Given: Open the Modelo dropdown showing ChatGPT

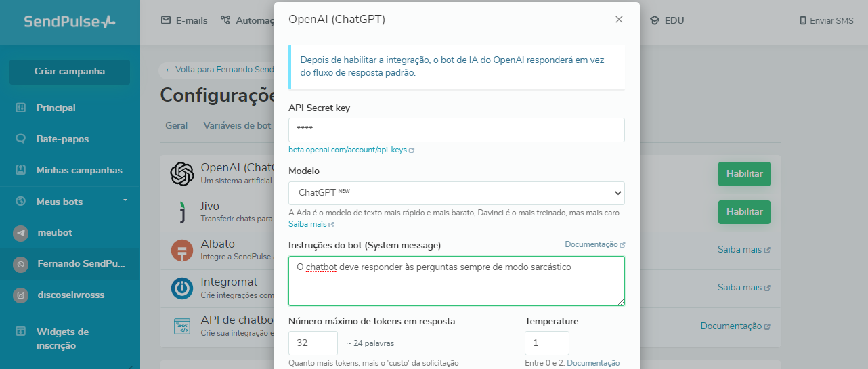Looking at the screenshot, I should 456,193.
